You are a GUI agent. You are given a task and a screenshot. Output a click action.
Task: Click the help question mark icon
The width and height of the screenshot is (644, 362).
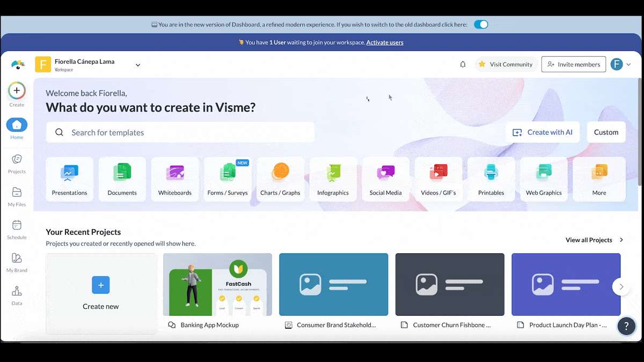pyautogui.click(x=626, y=326)
